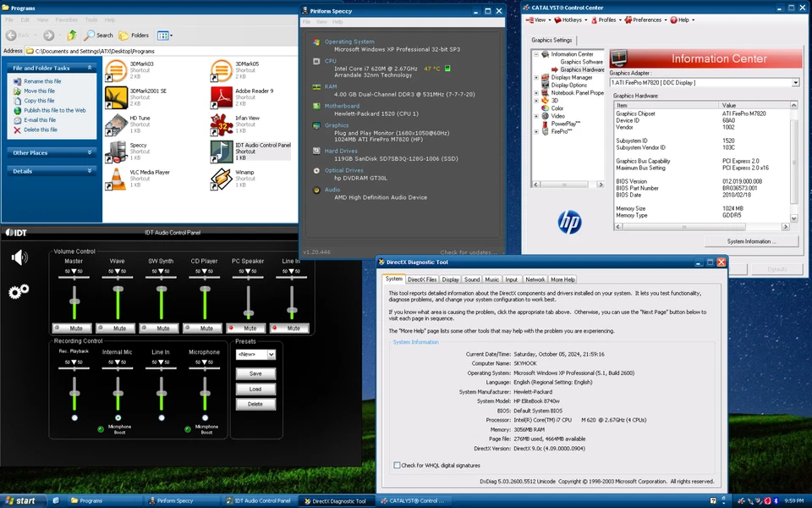Open the VLC Media Player shortcut
The image size is (812, 508).
(117, 177)
